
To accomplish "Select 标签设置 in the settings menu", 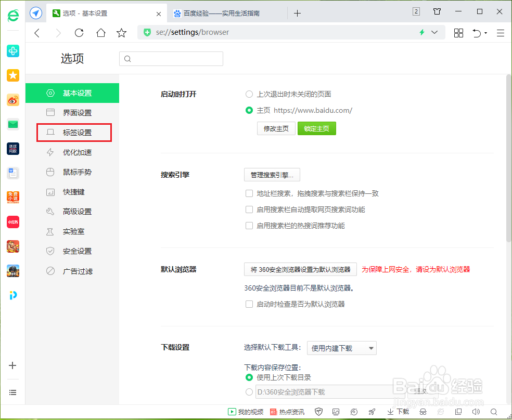I will click(x=74, y=132).
